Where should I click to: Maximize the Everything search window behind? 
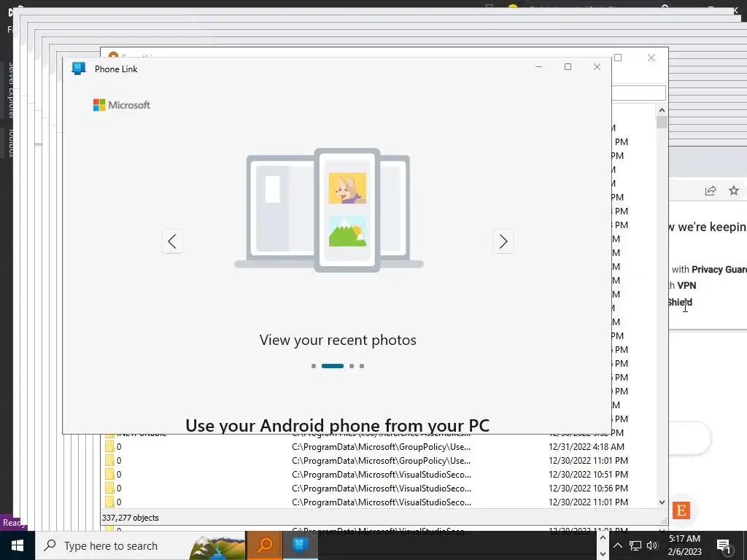coord(618,58)
